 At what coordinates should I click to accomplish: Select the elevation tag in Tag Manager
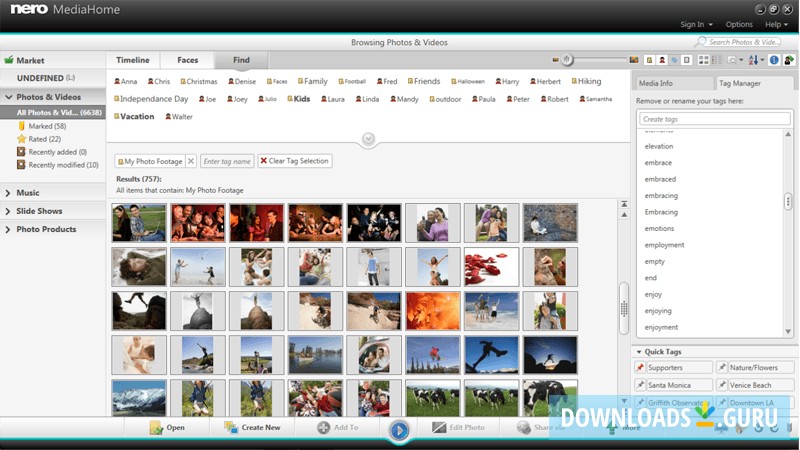(659, 146)
